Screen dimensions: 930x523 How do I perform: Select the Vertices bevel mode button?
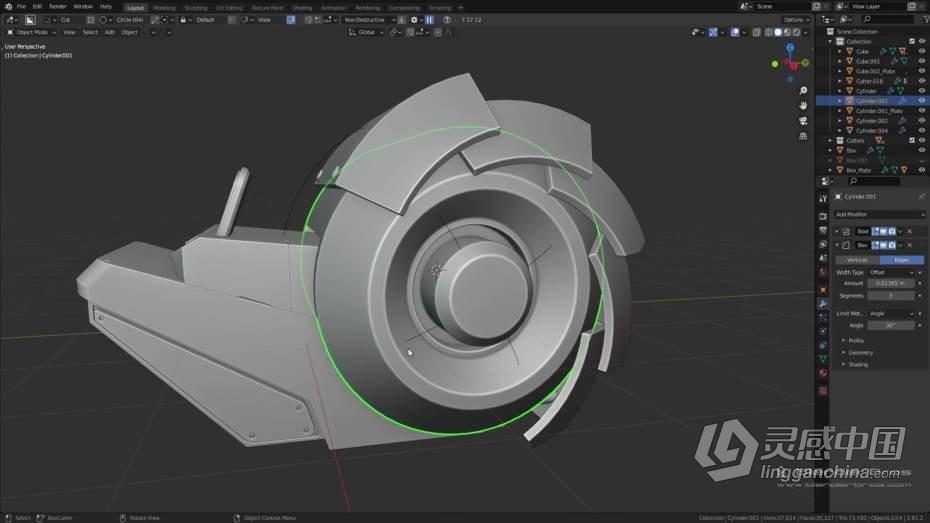click(x=857, y=260)
